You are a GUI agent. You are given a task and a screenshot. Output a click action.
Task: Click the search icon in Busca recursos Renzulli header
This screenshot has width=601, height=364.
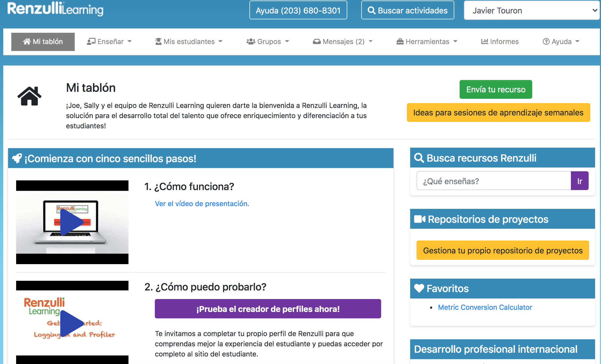click(419, 158)
